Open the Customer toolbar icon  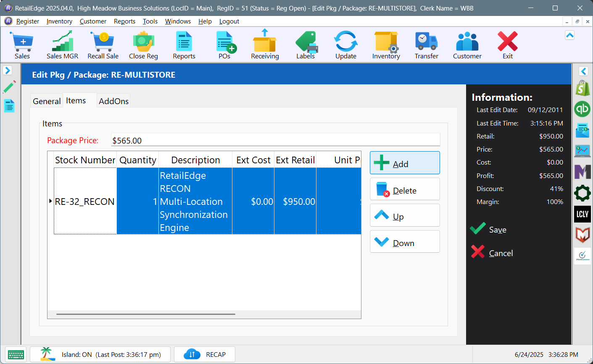click(x=467, y=45)
